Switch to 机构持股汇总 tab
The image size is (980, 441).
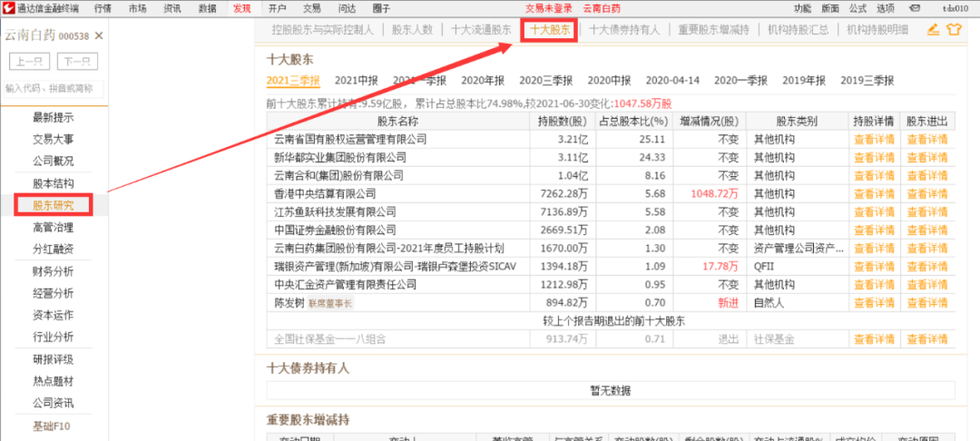[x=799, y=29]
